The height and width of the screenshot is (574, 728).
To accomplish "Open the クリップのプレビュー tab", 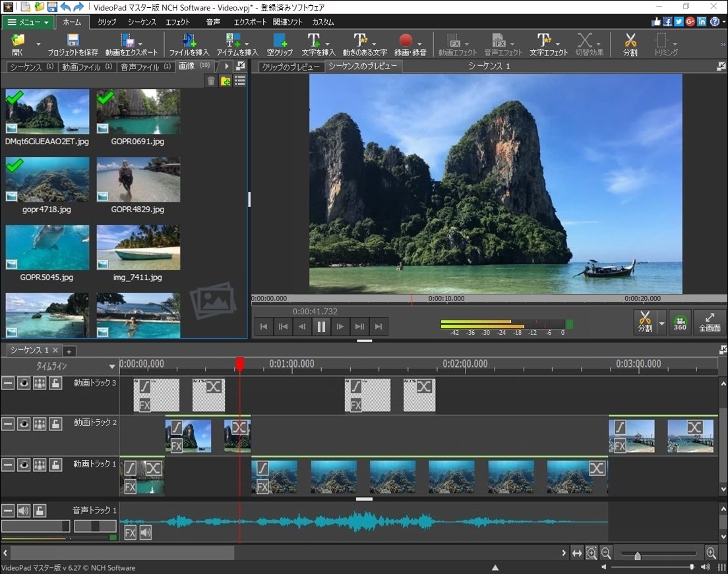I will 289,66.
